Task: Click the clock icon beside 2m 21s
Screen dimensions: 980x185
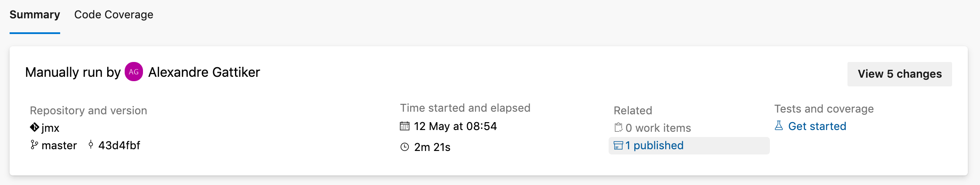Action: 405,147
